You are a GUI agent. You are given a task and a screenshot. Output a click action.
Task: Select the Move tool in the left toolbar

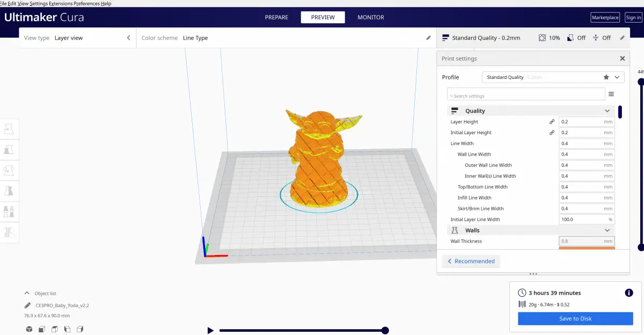(x=9, y=128)
